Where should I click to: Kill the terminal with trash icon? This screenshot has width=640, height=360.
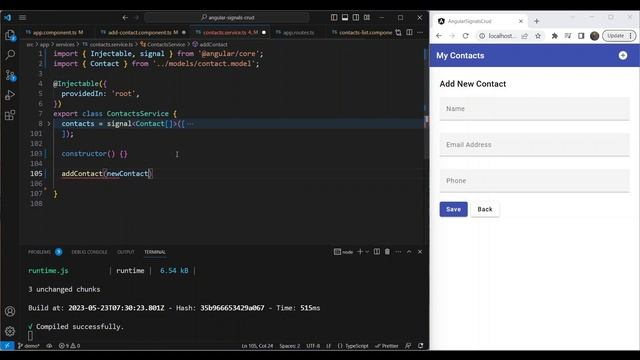387,252
